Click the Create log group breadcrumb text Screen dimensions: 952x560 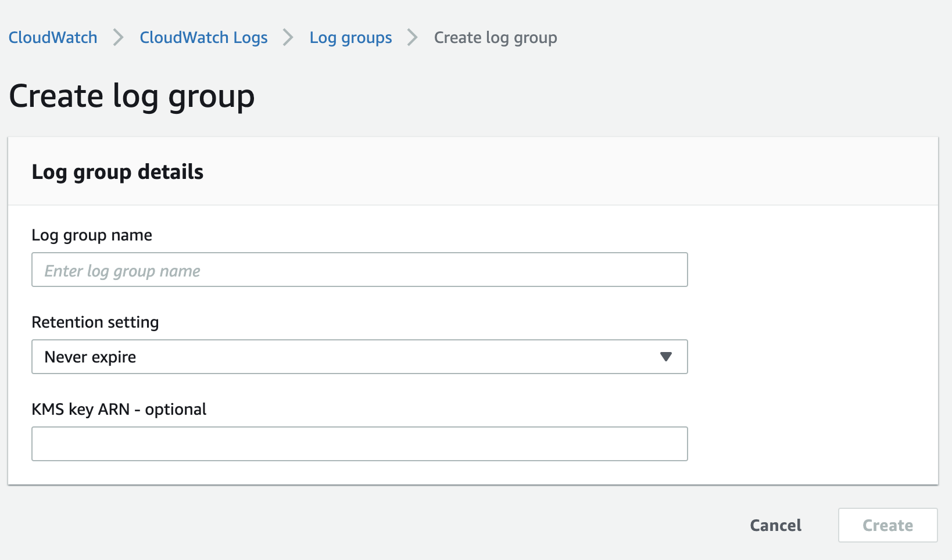pos(495,38)
